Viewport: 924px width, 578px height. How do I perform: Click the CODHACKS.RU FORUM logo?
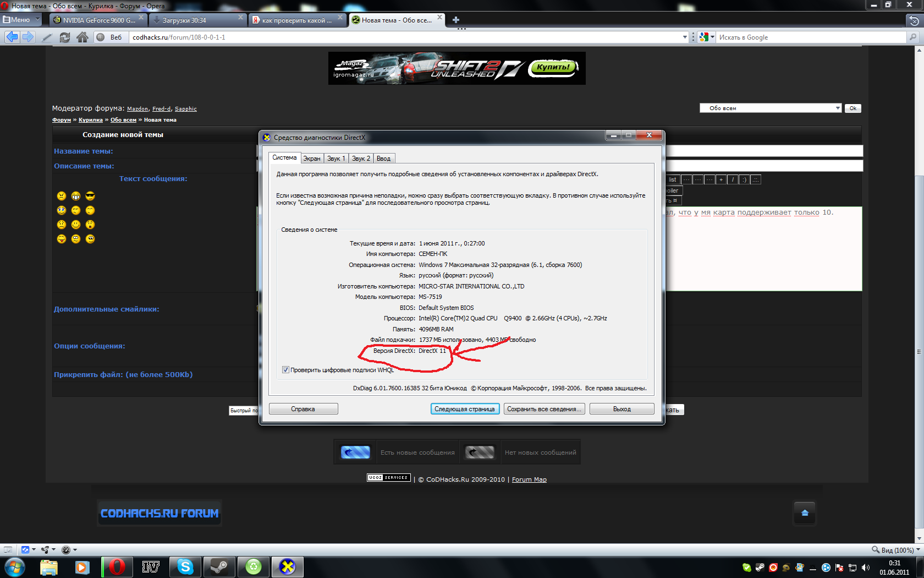[159, 513]
